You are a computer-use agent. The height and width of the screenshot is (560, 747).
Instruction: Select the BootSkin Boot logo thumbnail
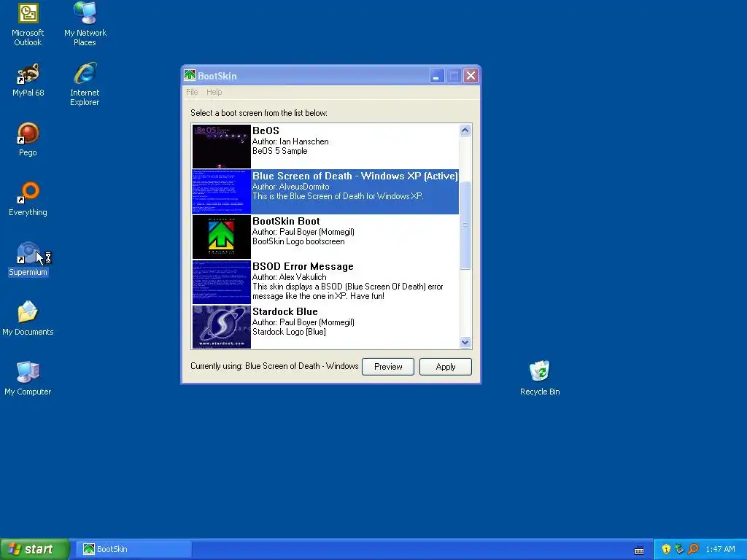(222, 237)
